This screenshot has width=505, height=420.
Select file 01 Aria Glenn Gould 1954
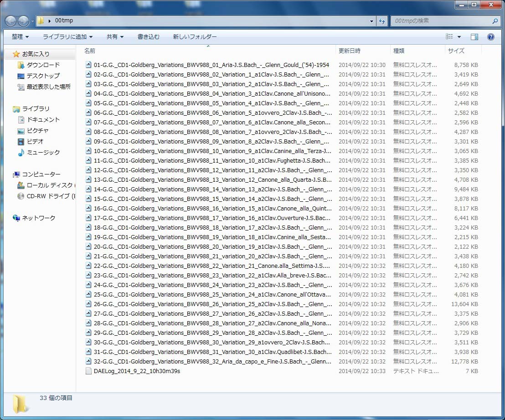pyautogui.click(x=211, y=65)
